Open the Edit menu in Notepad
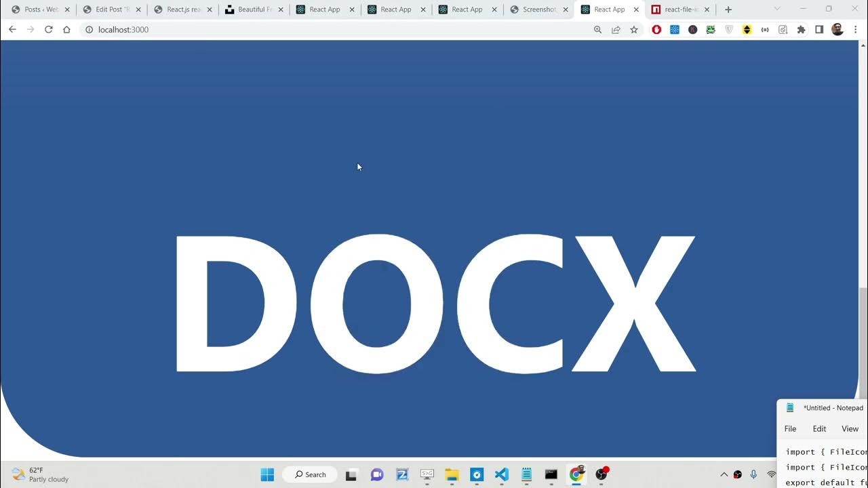This screenshot has width=868, height=488. coord(819,429)
